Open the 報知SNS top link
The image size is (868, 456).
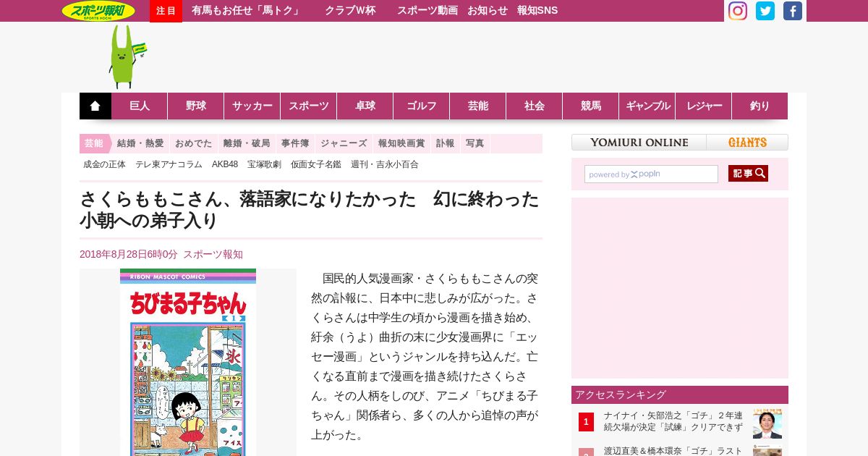[x=537, y=11]
